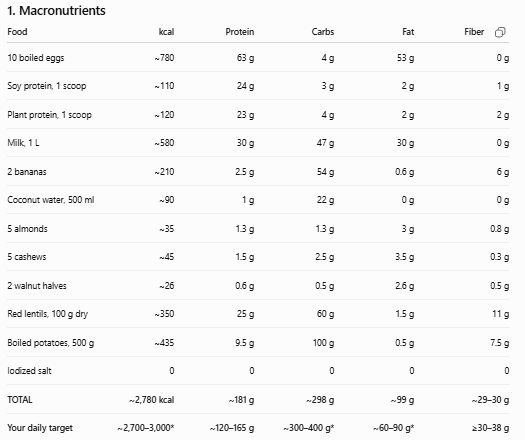Click the Iodized salt row label
Screen dimensions: 525x440
[29, 371]
